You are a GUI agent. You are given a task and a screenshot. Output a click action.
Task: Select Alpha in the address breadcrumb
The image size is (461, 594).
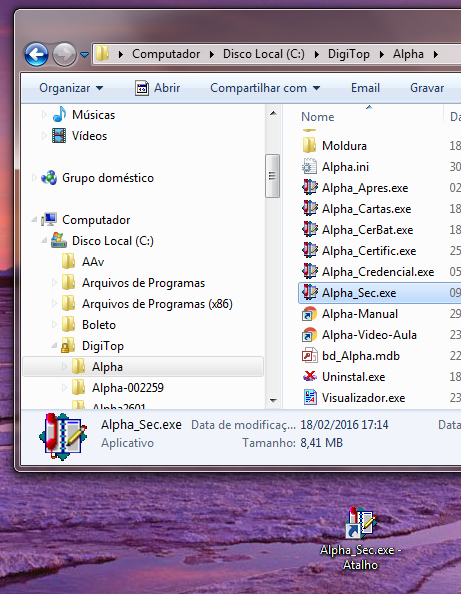pyautogui.click(x=408, y=54)
